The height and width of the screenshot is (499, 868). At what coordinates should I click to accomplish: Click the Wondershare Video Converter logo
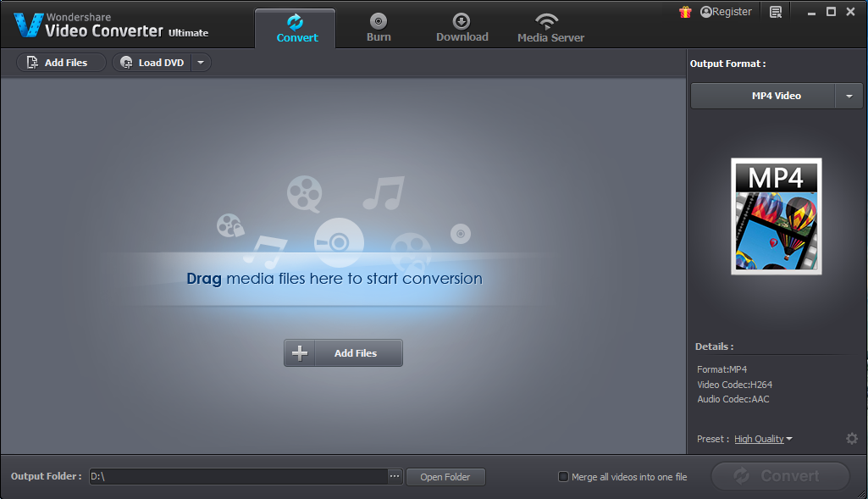click(111, 25)
